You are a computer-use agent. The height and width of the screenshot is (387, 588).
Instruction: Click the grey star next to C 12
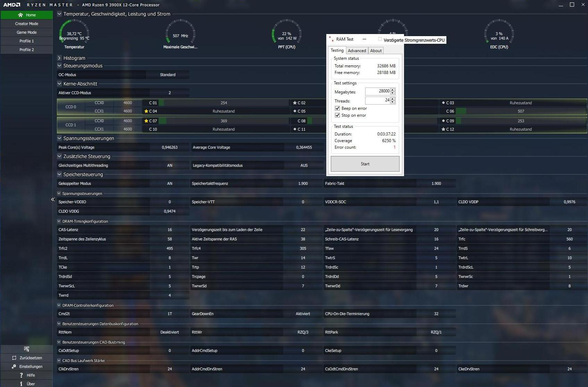443,129
